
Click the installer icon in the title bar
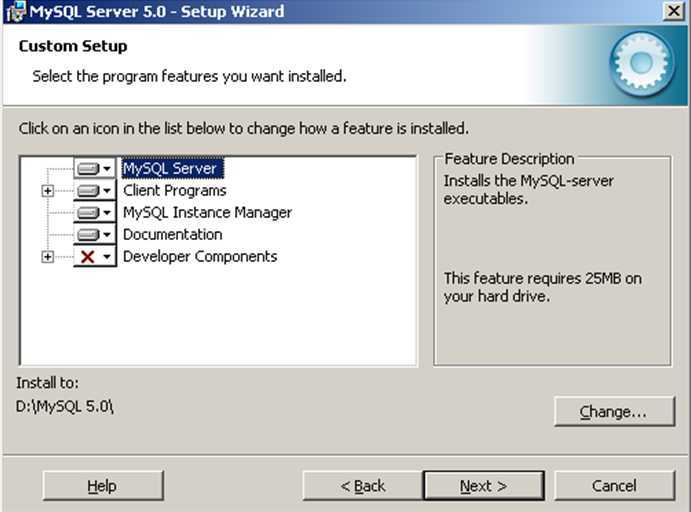point(14,12)
